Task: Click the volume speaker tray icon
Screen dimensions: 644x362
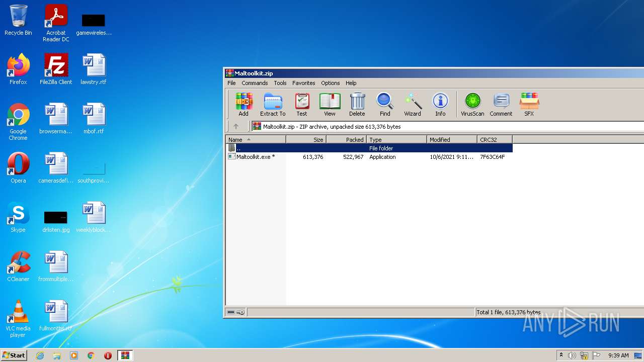Action: pos(572,355)
